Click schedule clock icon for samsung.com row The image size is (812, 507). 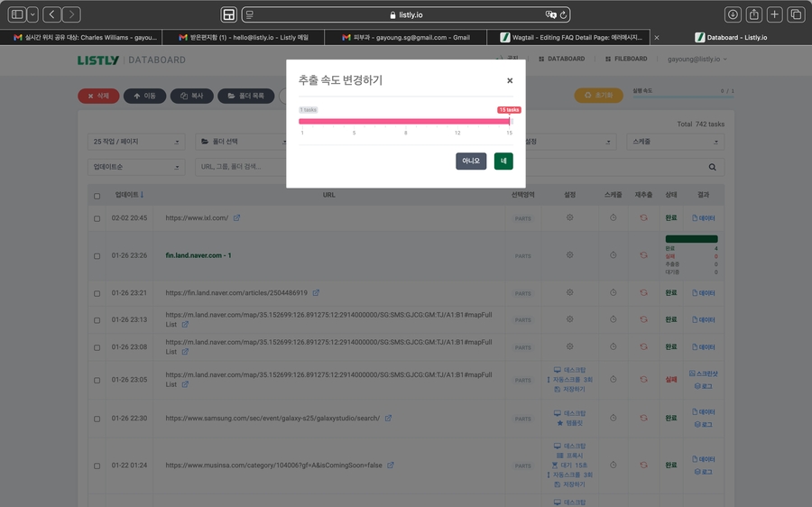click(x=614, y=418)
